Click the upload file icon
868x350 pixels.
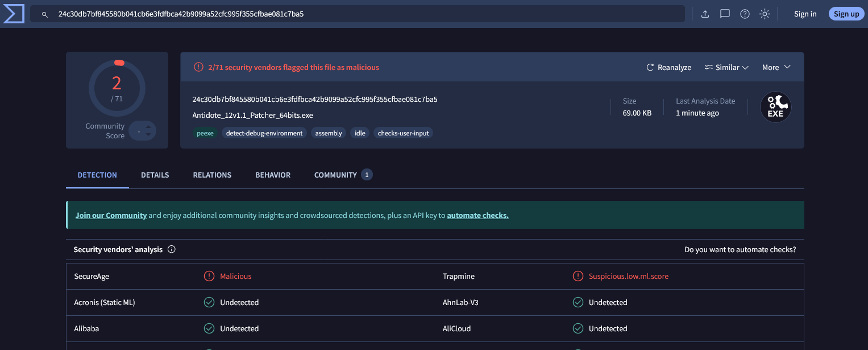click(705, 14)
